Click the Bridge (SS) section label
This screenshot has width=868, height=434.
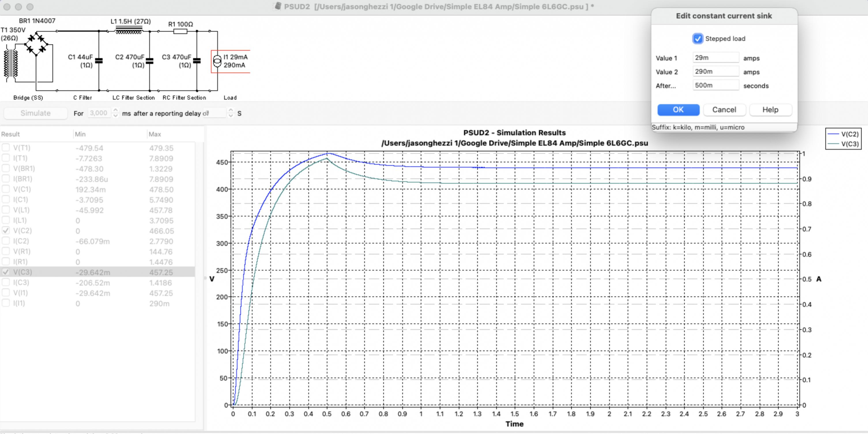click(x=28, y=98)
